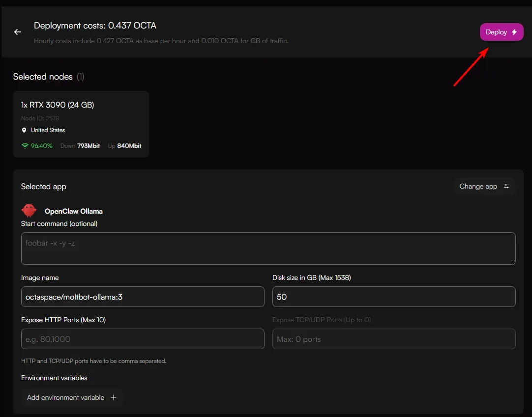Click the Selected app heading
This screenshot has width=532, height=417.
coord(43,187)
